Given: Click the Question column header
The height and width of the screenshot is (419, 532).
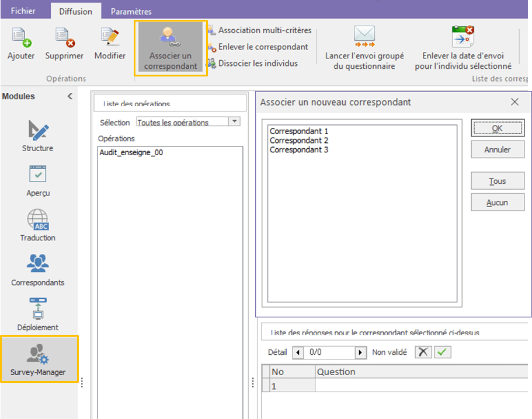Looking at the screenshot, I should (422, 372).
